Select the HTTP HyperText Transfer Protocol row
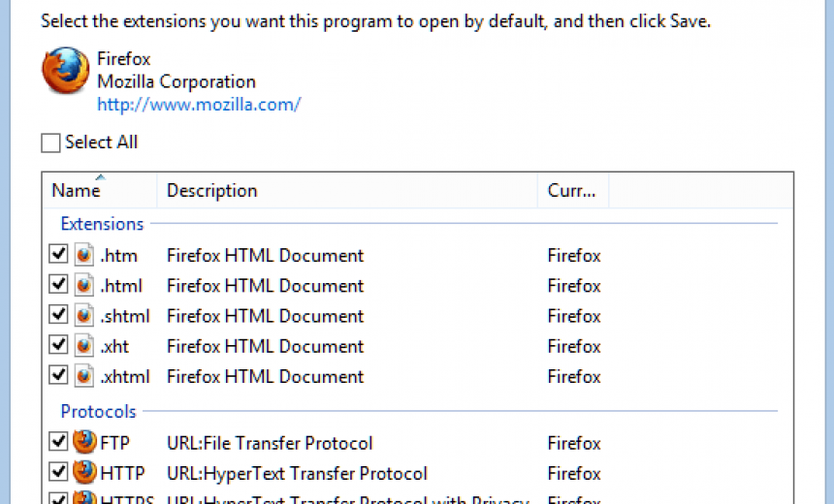 297,473
